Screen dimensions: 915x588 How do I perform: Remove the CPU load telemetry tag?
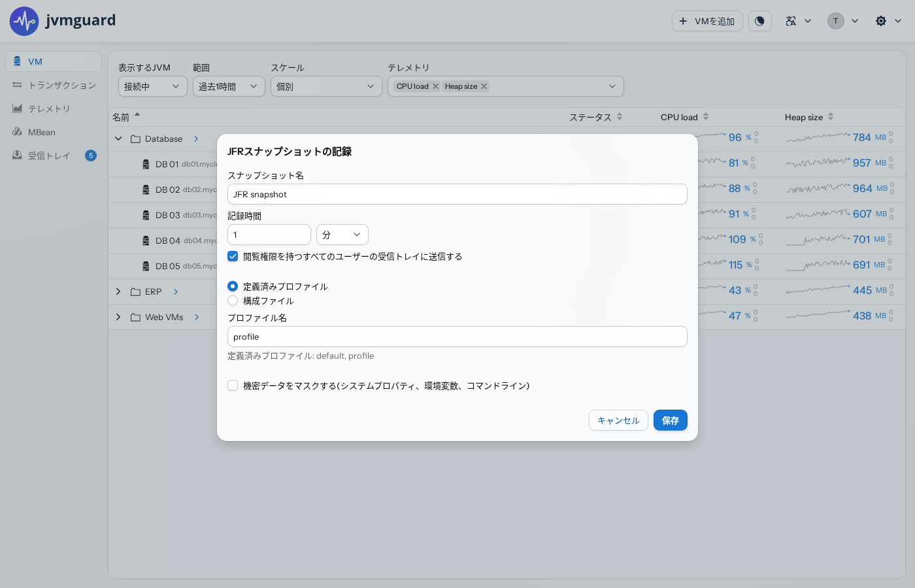pyautogui.click(x=436, y=86)
